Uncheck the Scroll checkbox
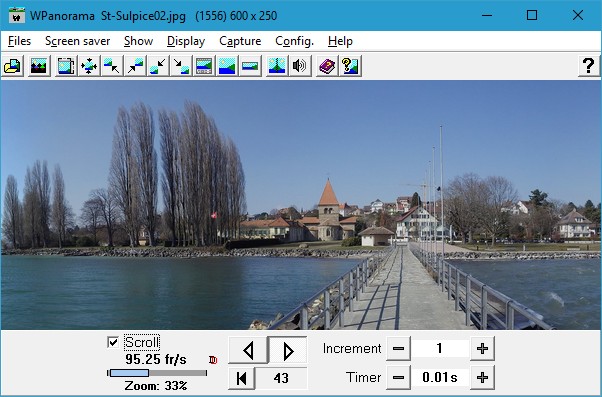 click(x=113, y=342)
